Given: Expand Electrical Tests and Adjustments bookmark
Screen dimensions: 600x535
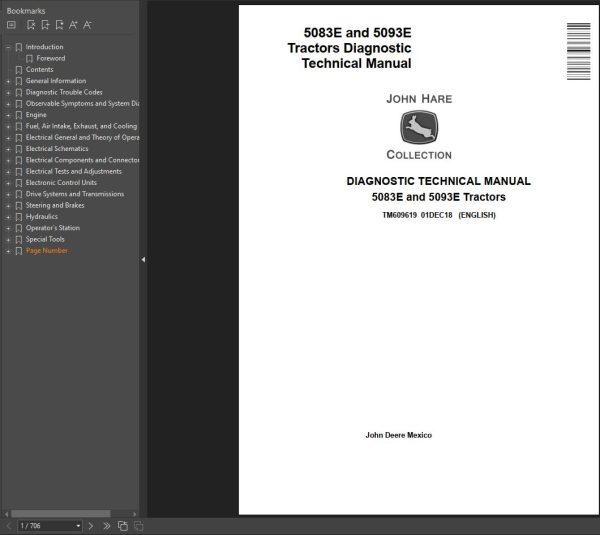Looking at the screenshot, I should (x=8, y=172).
